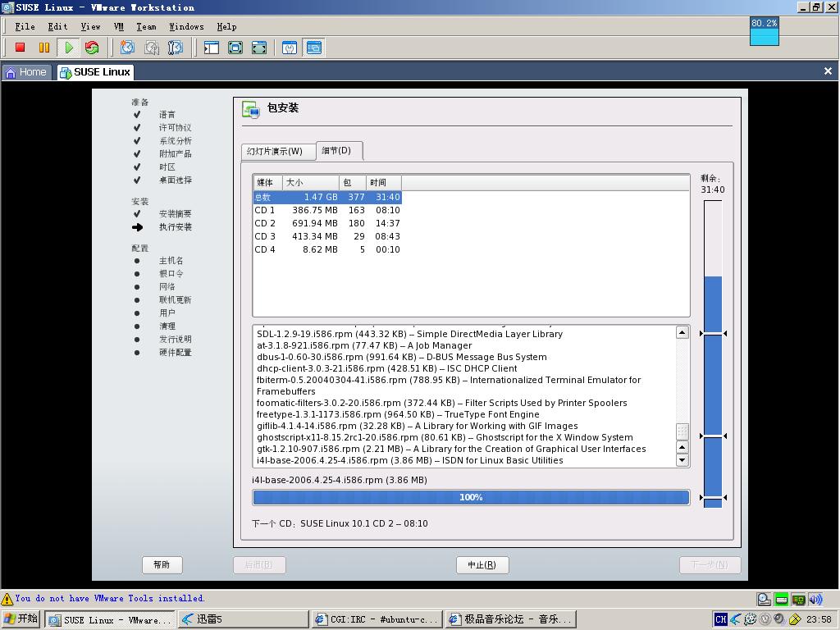Click the CH language indicator in tray
The image size is (840, 630).
point(720,619)
